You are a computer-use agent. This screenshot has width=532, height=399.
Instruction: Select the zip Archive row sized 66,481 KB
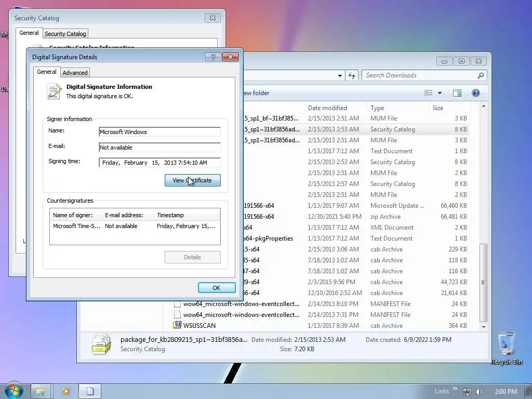356,217
